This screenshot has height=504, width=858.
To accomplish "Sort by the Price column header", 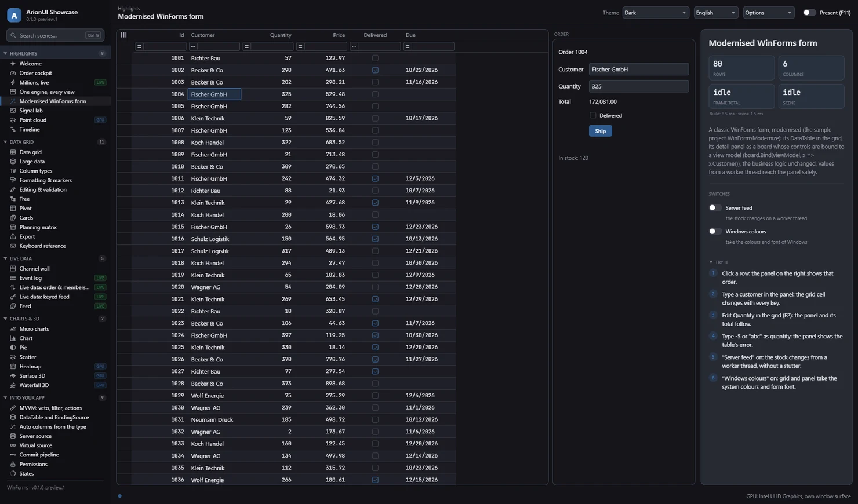I will click(x=339, y=35).
